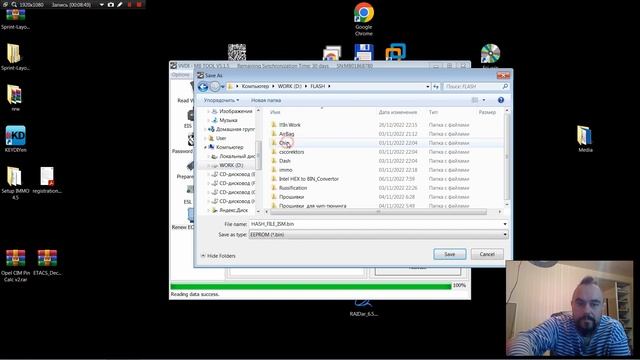Select the immo folder

tap(286, 170)
